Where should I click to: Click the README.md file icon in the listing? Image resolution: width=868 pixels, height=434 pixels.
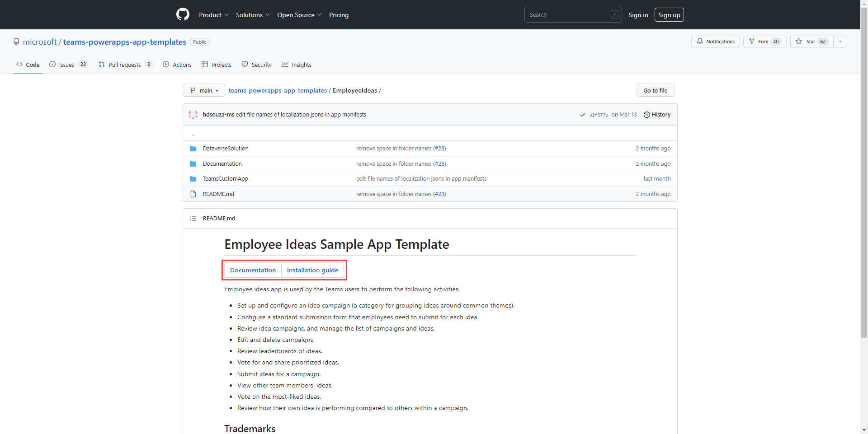tap(193, 194)
